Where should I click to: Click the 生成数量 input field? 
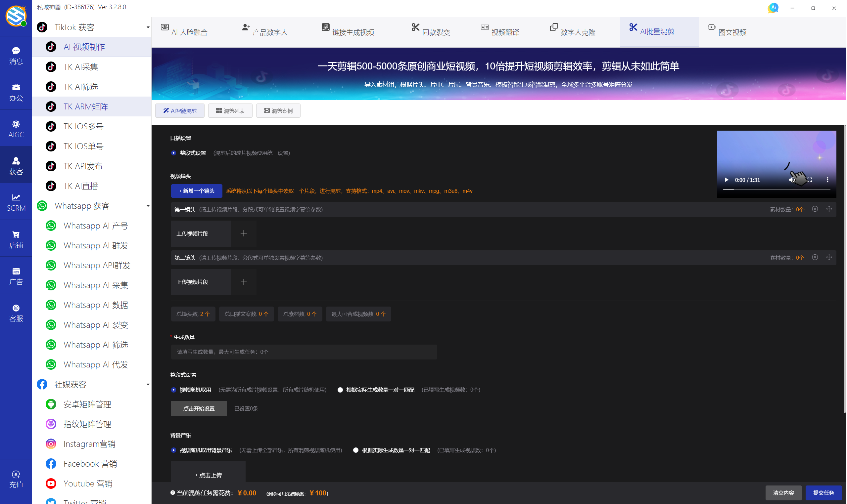(304, 352)
